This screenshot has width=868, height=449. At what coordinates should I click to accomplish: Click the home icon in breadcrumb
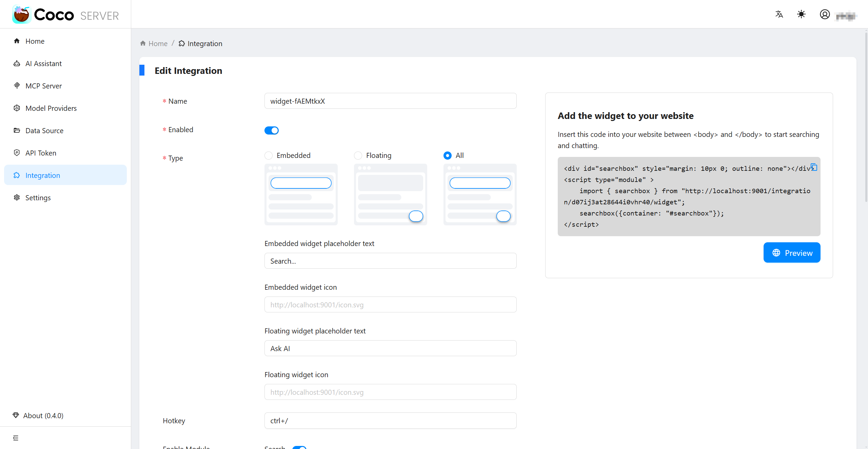coord(143,43)
